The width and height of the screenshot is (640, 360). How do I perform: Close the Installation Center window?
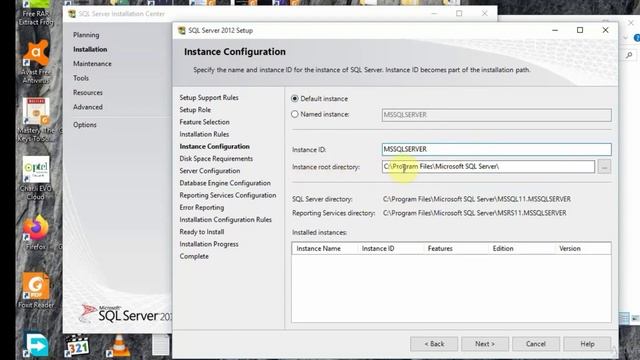(484, 13)
